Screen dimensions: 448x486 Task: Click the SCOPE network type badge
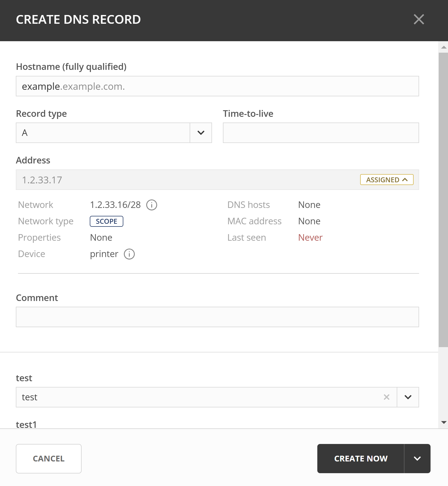106,221
